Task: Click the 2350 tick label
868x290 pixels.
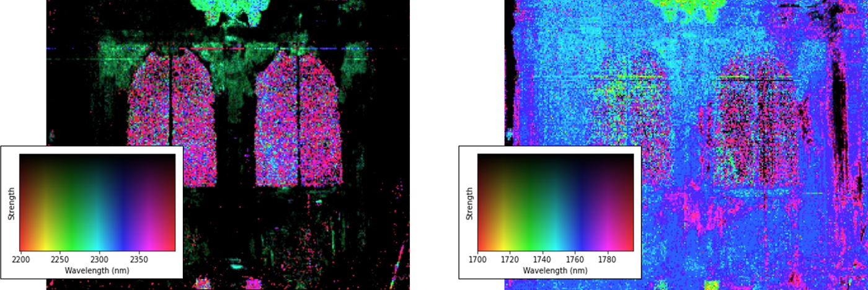Action: pyautogui.click(x=139, y=259)
